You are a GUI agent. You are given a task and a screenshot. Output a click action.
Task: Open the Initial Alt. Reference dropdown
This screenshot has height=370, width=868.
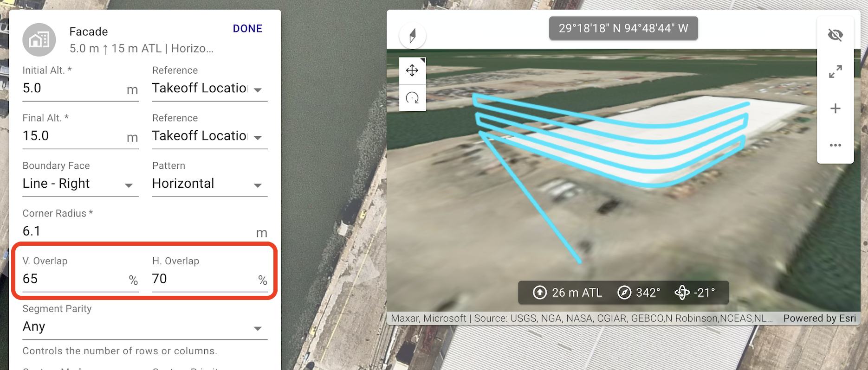(x=210, y=89)
